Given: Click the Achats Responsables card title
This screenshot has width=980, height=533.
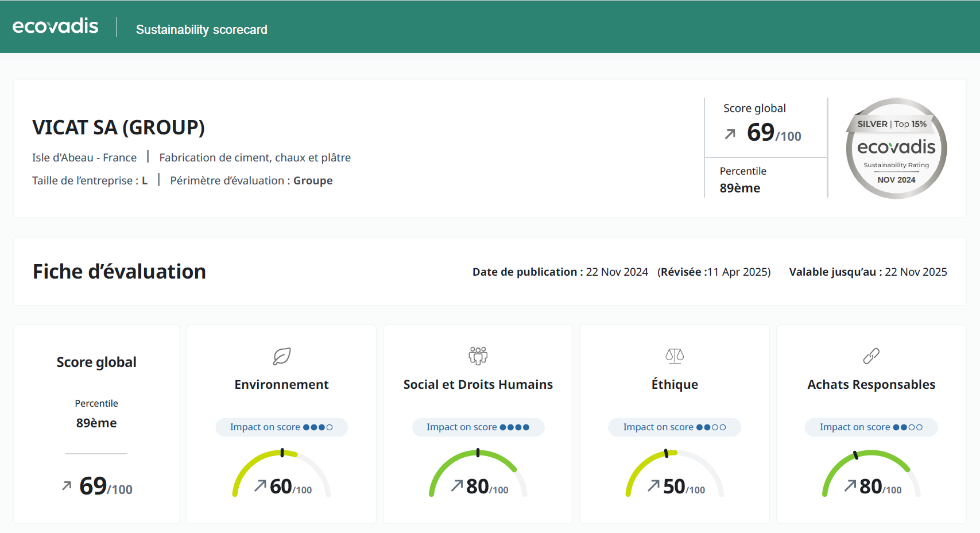Looking at the screenshot, I should (x=871, y=384).
